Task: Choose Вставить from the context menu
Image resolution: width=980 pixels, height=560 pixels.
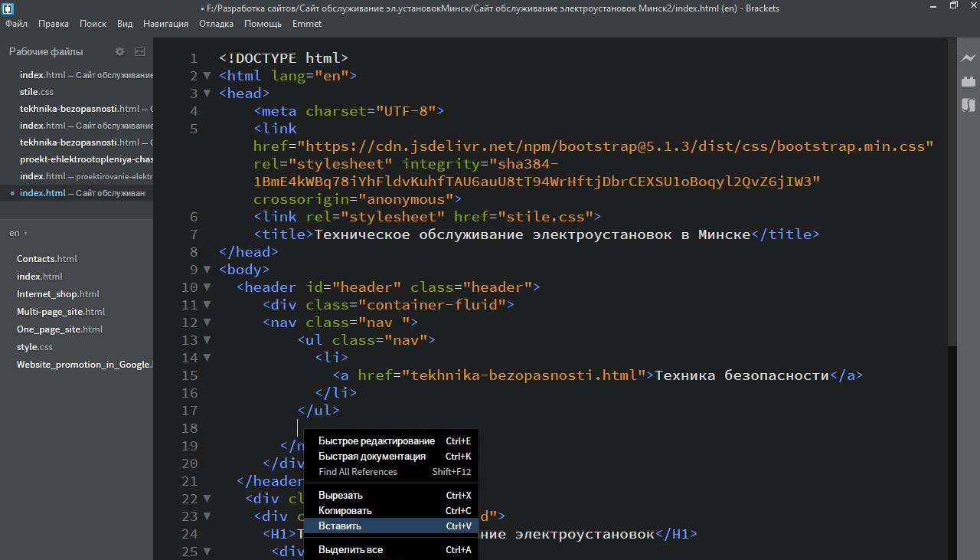Action: [x=340, y=526]
